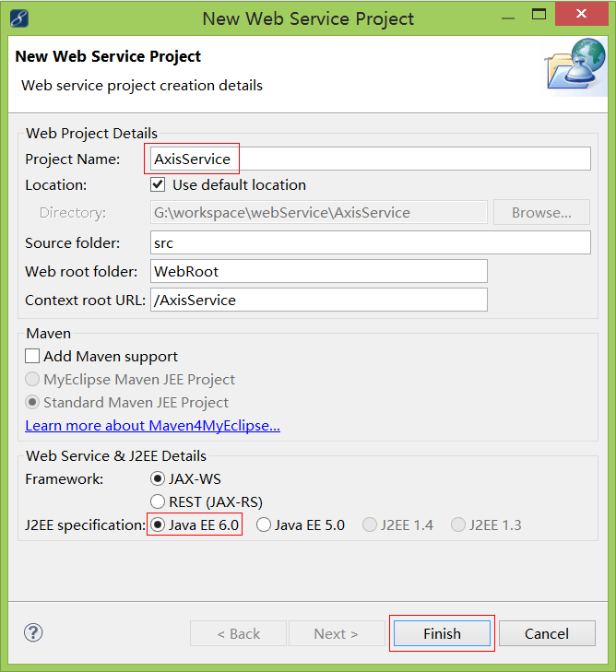Click the Web Project Details group title
The width and height of the screenshot is (616, 672).
[x=91, y=134]
